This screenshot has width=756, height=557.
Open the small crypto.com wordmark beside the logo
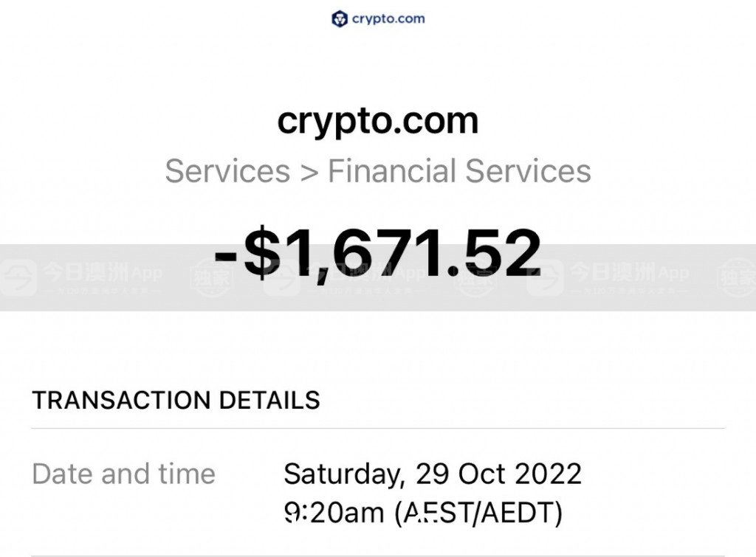tap(388, 18)
